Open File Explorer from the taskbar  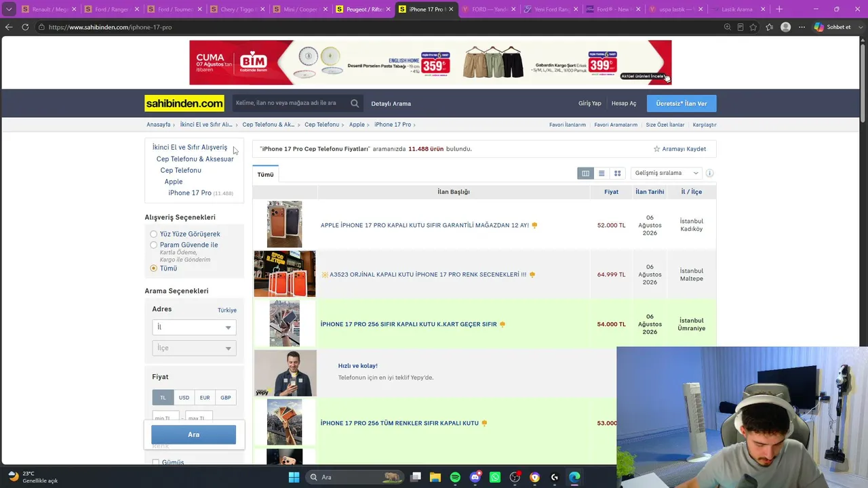[x=435, y=477]
